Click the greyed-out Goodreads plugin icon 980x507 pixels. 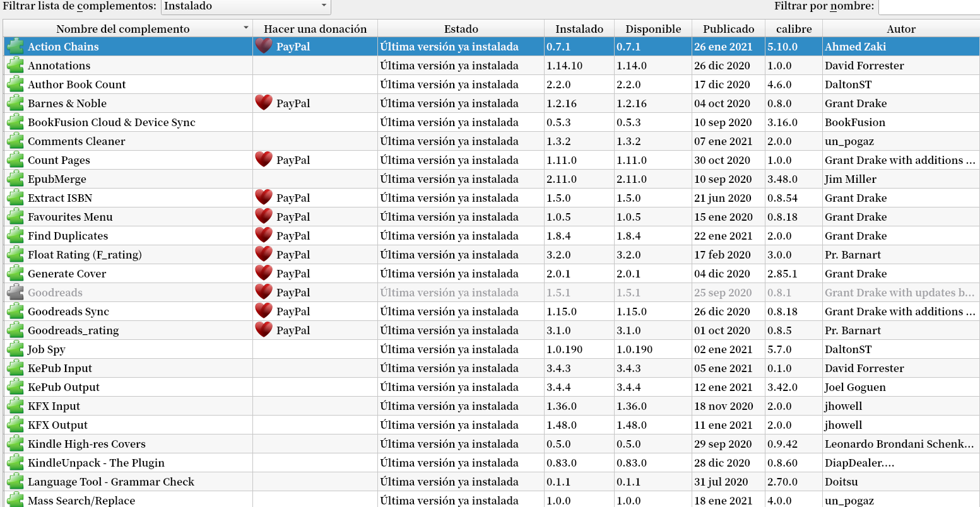15,293
